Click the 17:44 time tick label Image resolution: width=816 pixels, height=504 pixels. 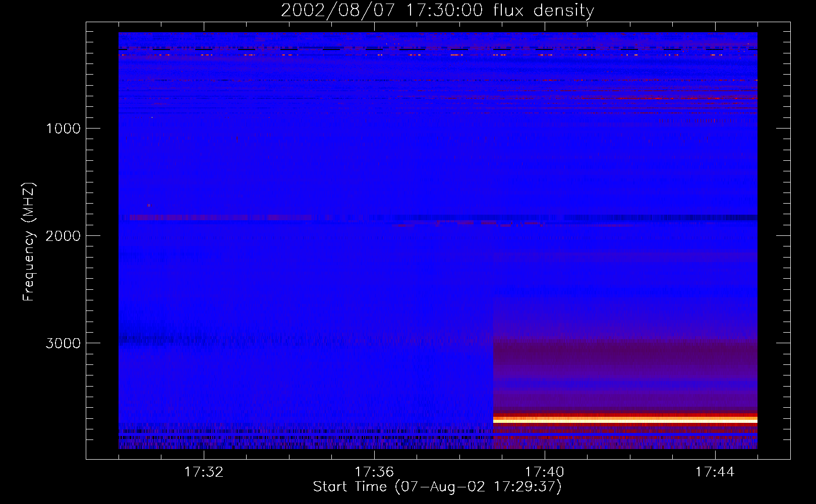(715, 472)
